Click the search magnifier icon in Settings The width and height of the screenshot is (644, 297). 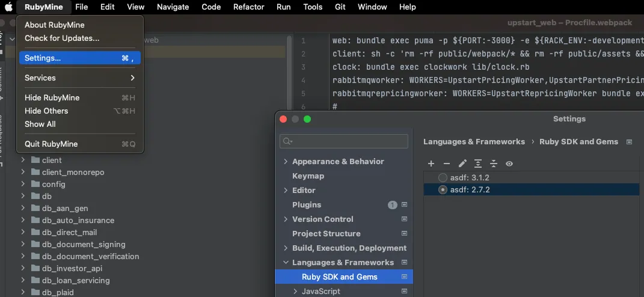[x=287, y=141]
